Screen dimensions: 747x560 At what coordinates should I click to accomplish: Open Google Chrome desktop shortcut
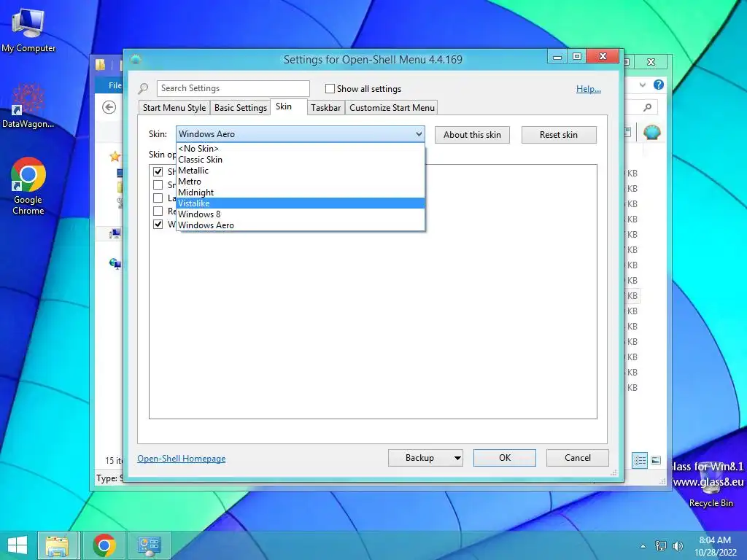coord(28,186)
